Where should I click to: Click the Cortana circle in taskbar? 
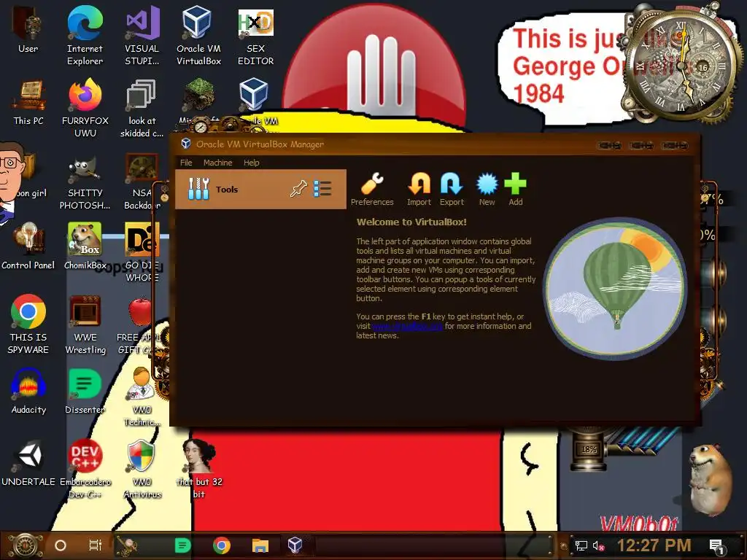click(61, 545)
